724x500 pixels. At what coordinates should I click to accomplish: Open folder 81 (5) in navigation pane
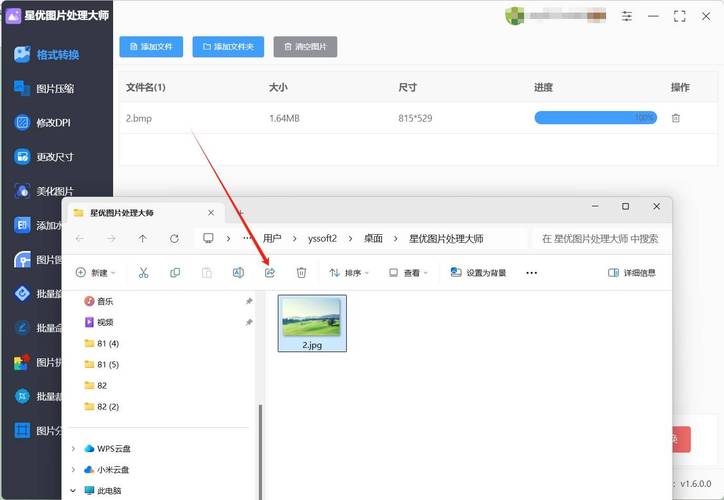tap(102, 364)
